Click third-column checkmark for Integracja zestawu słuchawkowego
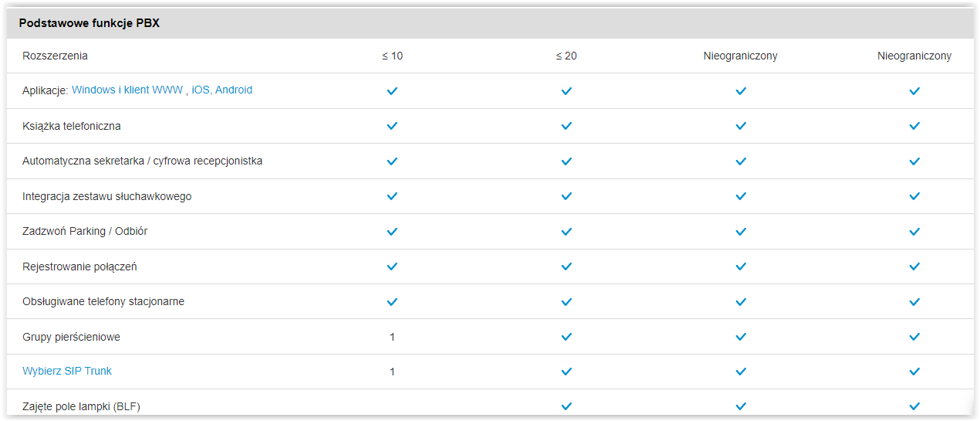 click(x=741, y=196)
